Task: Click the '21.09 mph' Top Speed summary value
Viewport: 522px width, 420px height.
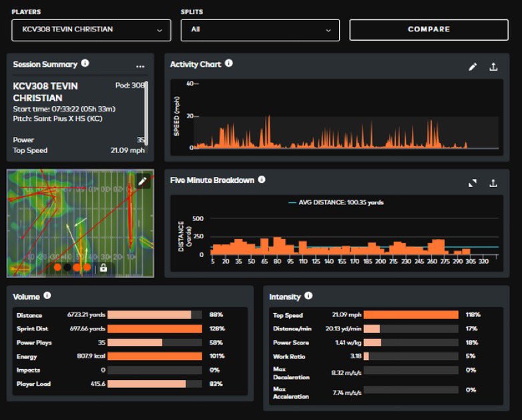Action: (x=128, y=150)
